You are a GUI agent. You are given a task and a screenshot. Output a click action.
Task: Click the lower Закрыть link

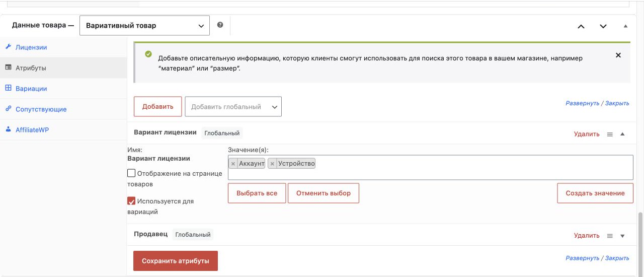coord(617,258)
